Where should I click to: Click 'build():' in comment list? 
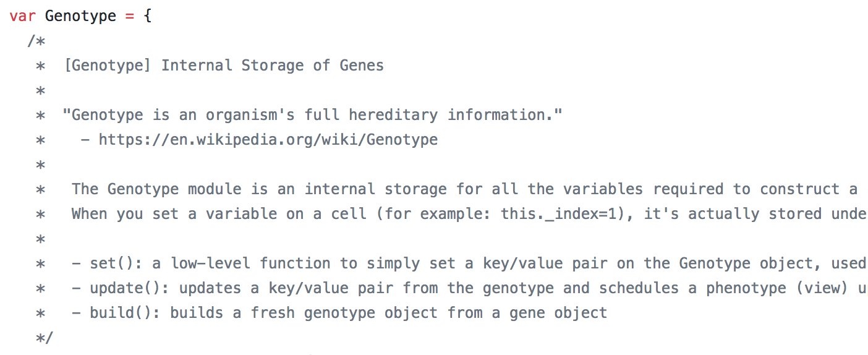pos(126,313)
